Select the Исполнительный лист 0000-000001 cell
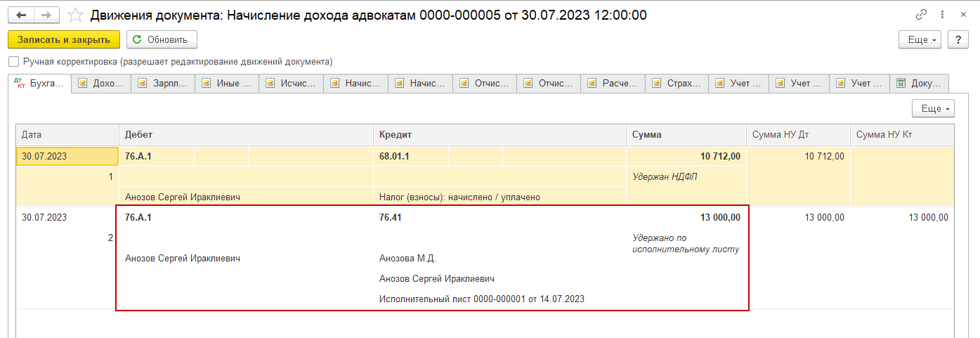Viewport: 980px width, 338px height. [481, 299]
